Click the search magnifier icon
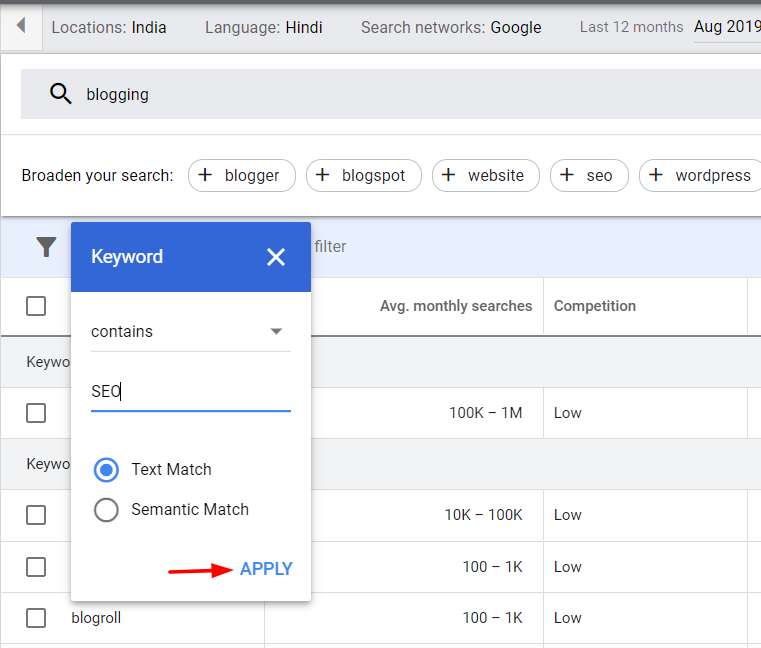Screen dimensions: 761x648 60,94
